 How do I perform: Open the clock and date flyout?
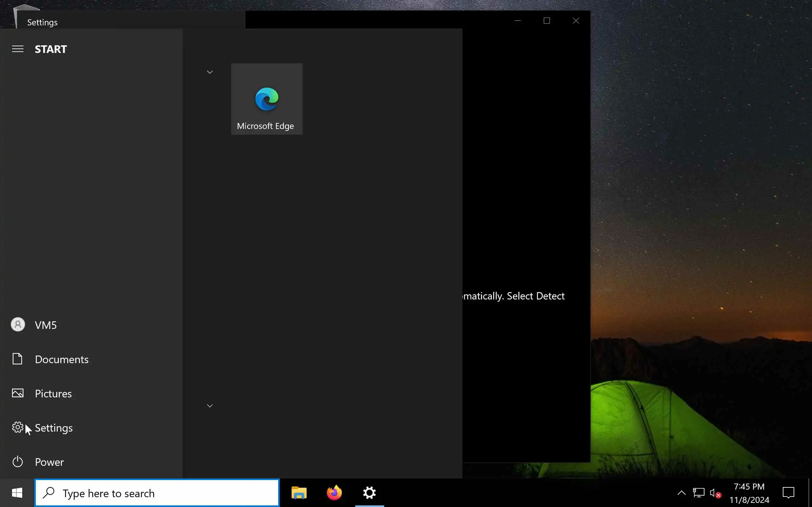click(749, 493)
